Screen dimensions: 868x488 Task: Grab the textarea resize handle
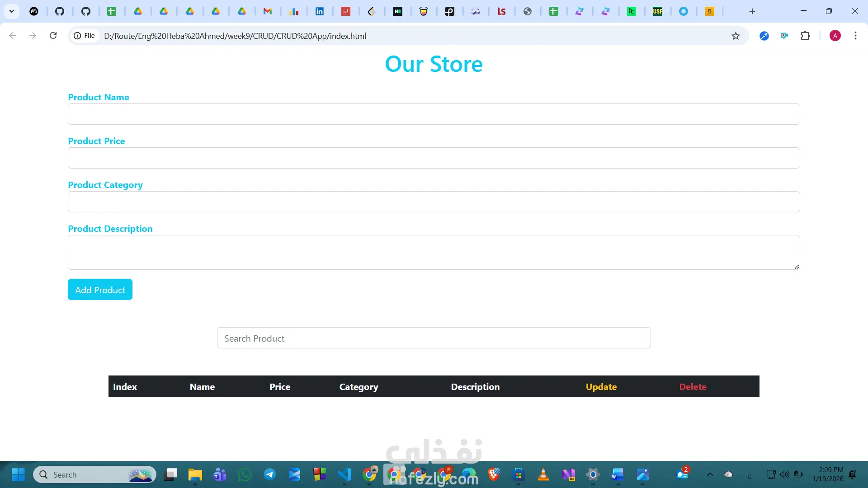pyautogui.click(x=797, y=267)
